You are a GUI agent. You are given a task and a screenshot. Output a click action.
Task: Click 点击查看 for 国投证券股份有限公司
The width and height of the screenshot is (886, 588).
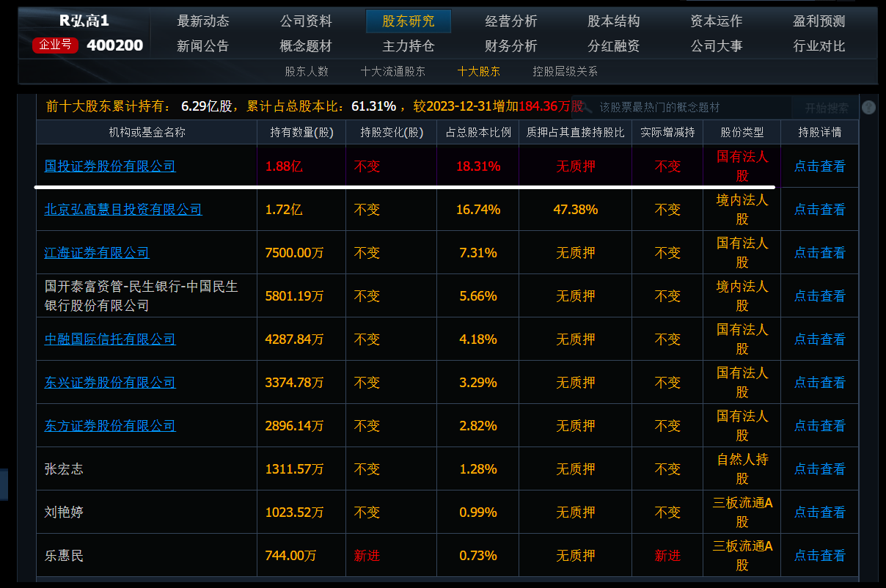pos(820,166)
